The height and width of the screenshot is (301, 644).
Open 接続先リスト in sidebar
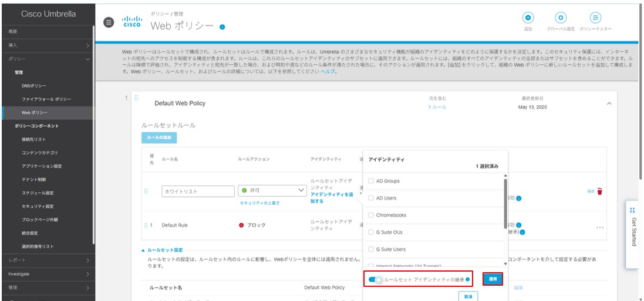point(33,139)
